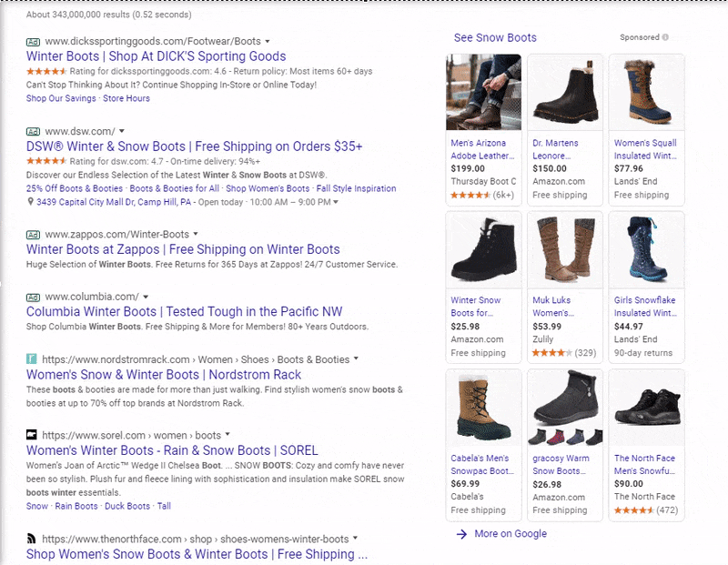Viewport: 728px width, 565px height.
Task: Click Tall sitelink under SOREL
Action: (x=164, y=506)
